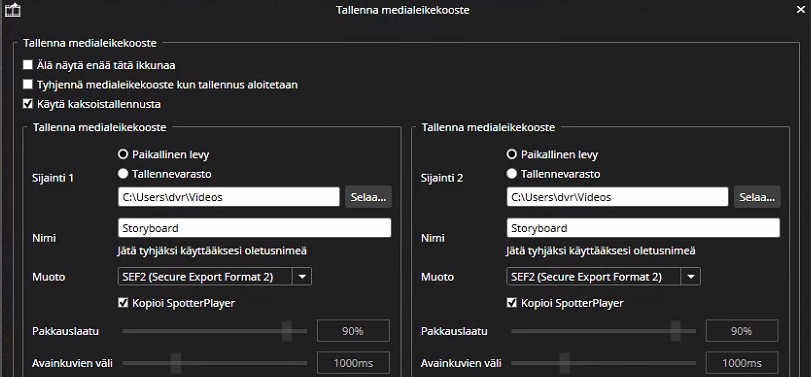811x377 pixels.
Task: Click the 1000ms value box in the Sijainti 2 panel
Action: (x=742, y=363)
